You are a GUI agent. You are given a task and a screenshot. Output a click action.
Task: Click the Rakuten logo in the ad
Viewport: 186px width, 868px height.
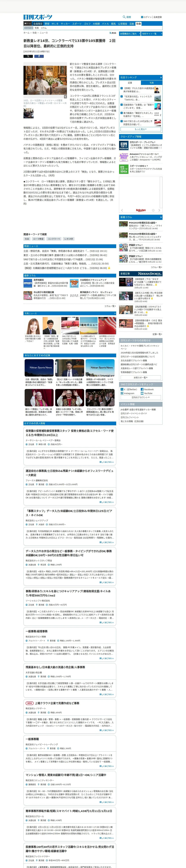(x=141, y=210)
